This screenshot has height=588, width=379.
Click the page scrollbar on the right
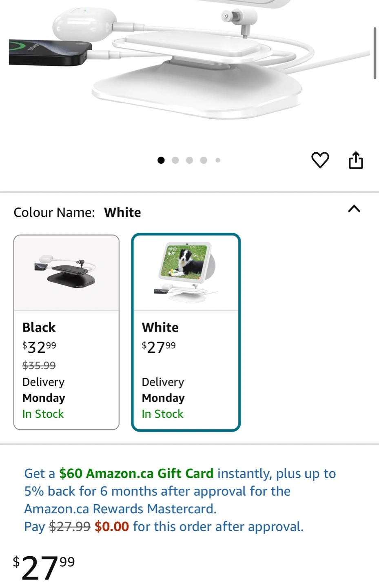point(375,53)
